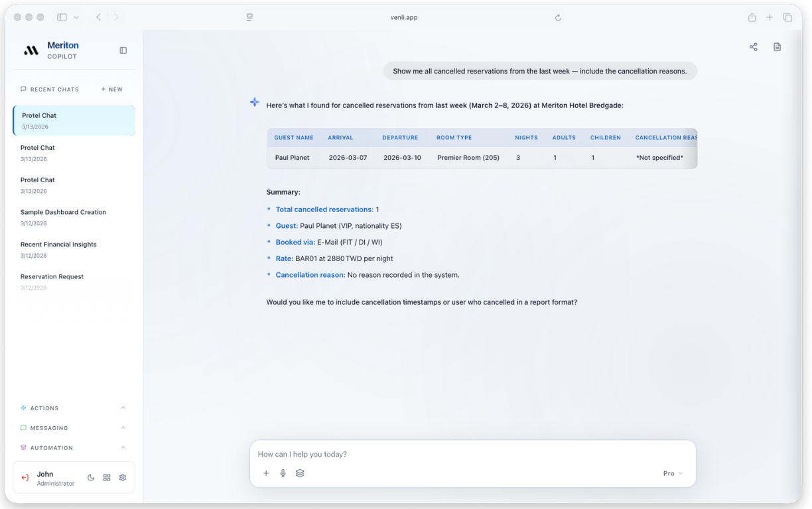Viewport: 812px width, 509px height.
Task: Open the apps grid icon near John
Action: [107, 478]
